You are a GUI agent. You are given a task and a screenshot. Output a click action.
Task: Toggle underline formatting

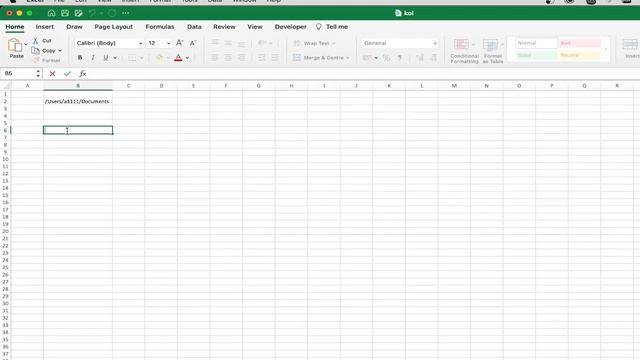(106, 58)
